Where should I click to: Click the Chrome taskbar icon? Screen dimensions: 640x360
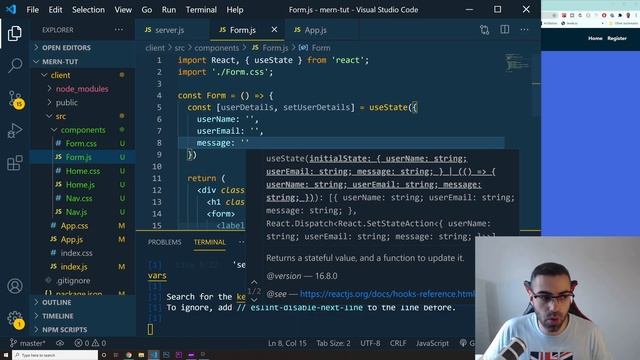point(129,355)
